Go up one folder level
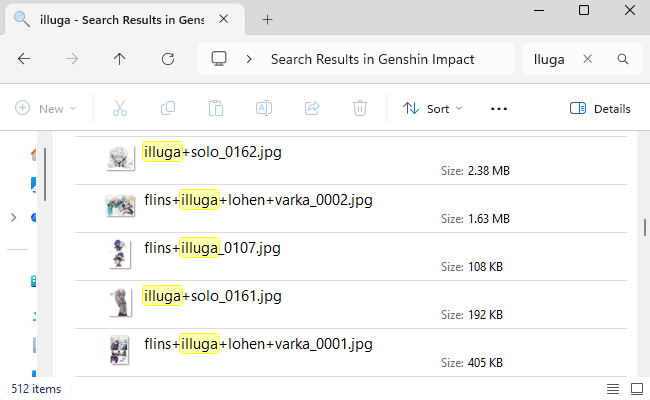Image resolution: width=650 pixels, height=400 pixels. click(120, 59)
